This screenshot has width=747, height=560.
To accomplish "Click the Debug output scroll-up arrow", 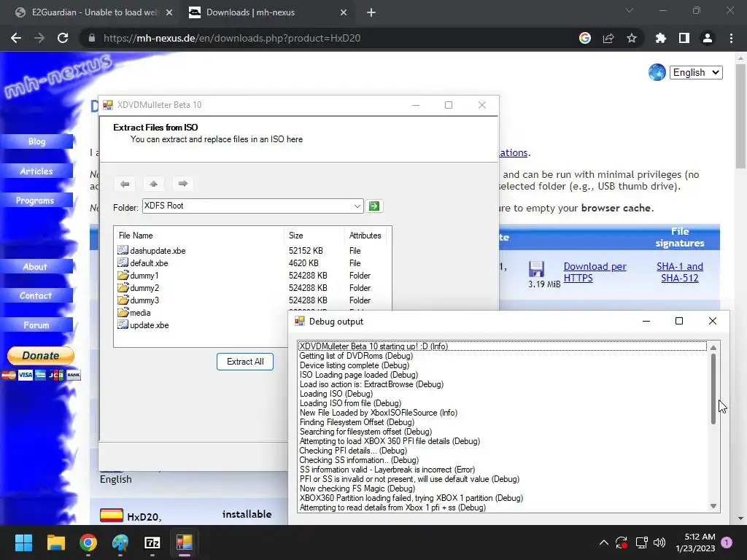I will (x=713, y=348).
